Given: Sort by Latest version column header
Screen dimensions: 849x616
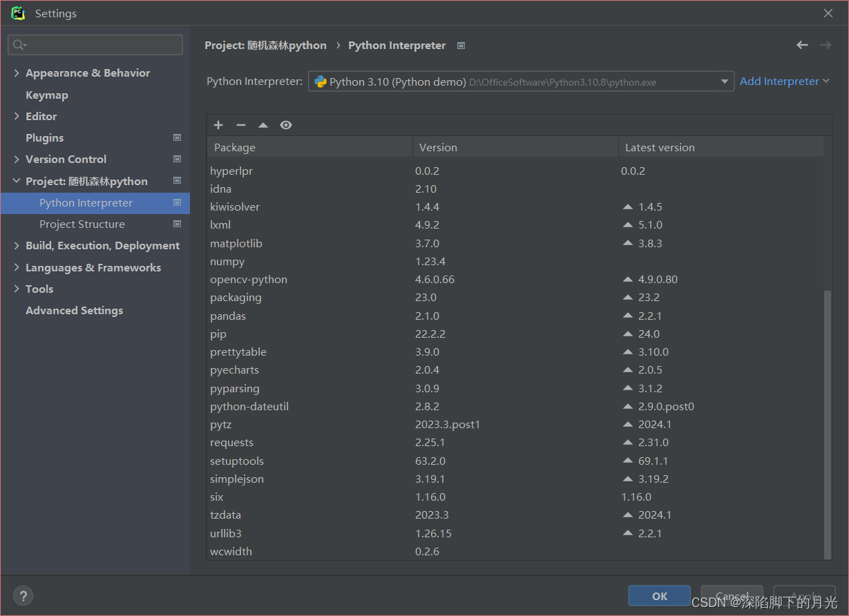Looking at the screenshot, I should pos(721,147).
